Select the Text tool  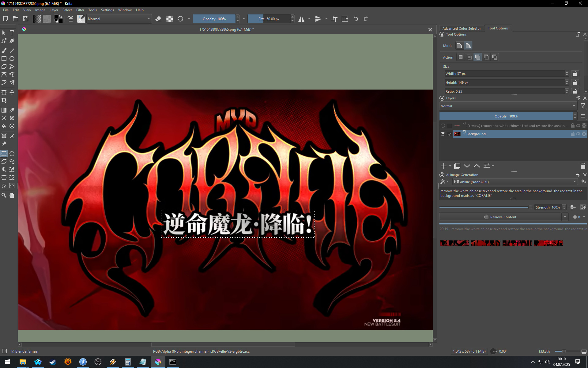point(12,33)
